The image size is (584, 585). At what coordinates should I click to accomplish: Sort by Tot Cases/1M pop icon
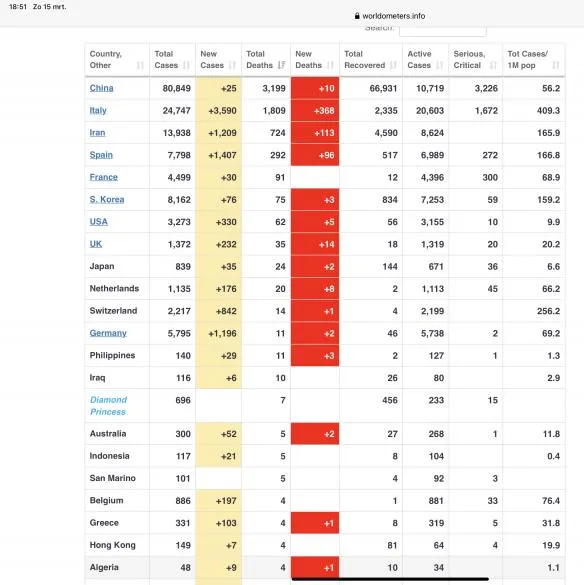click(556, 65)
